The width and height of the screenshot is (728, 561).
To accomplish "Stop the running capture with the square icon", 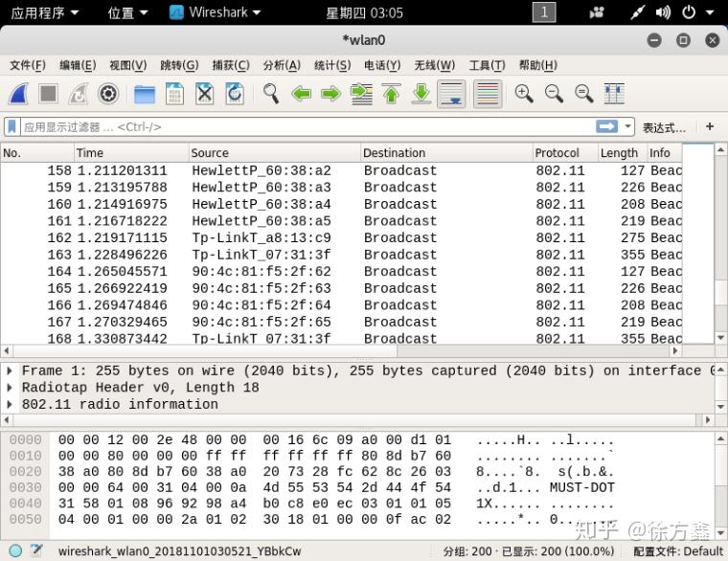I will (48, 94).
